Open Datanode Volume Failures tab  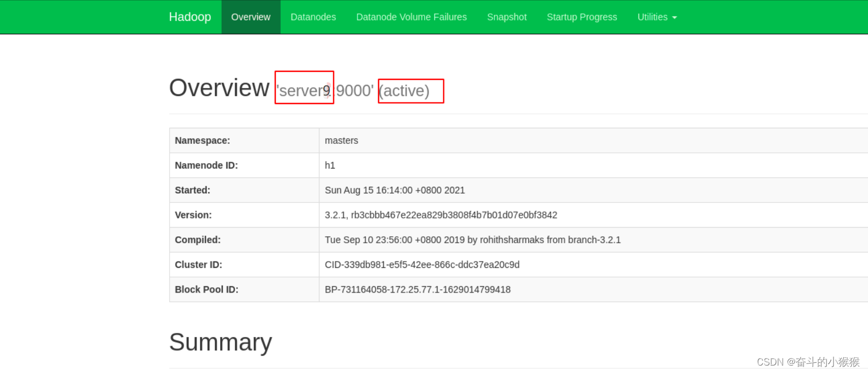[412, 17]
